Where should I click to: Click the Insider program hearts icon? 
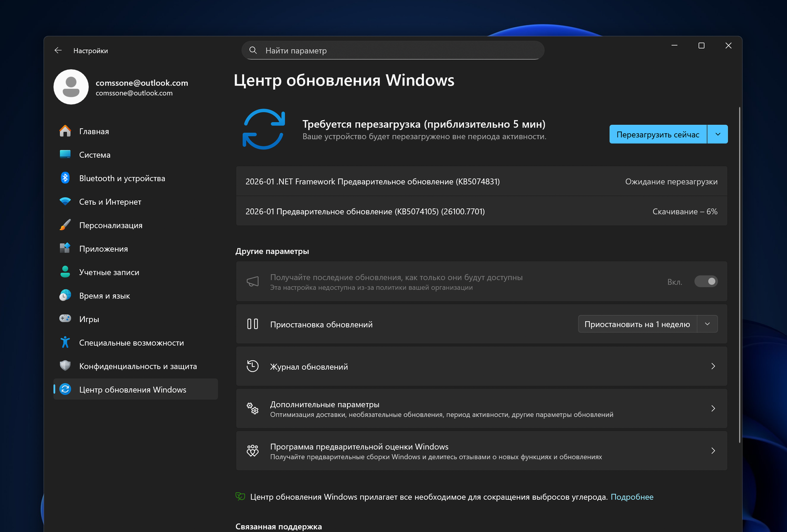pos(253,451)
